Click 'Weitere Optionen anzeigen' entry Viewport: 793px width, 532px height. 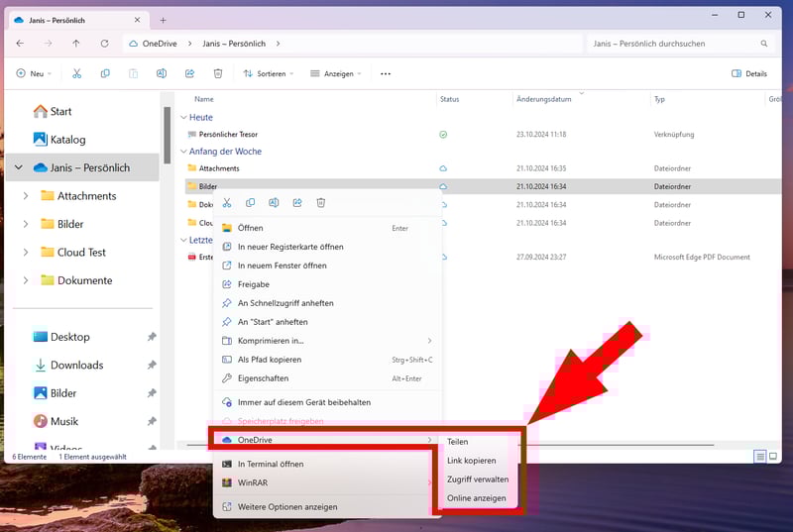point(287,507)
